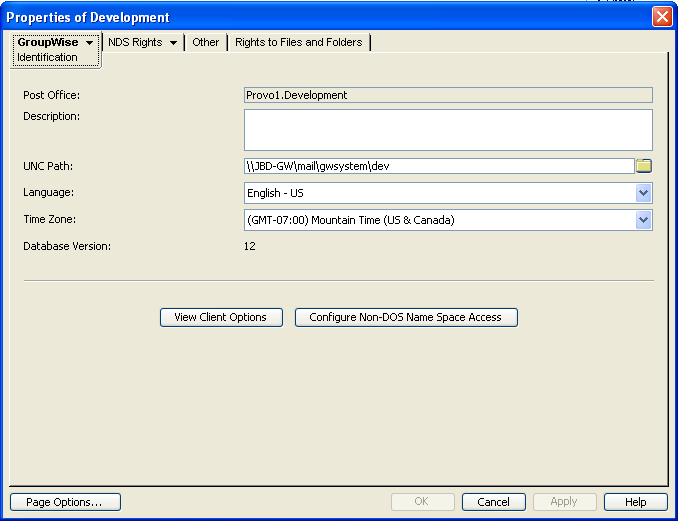The image size is (678, 521).
Task: Close the Properties of Development dialog
Action: pyautogui.click(x=661, y=17)
